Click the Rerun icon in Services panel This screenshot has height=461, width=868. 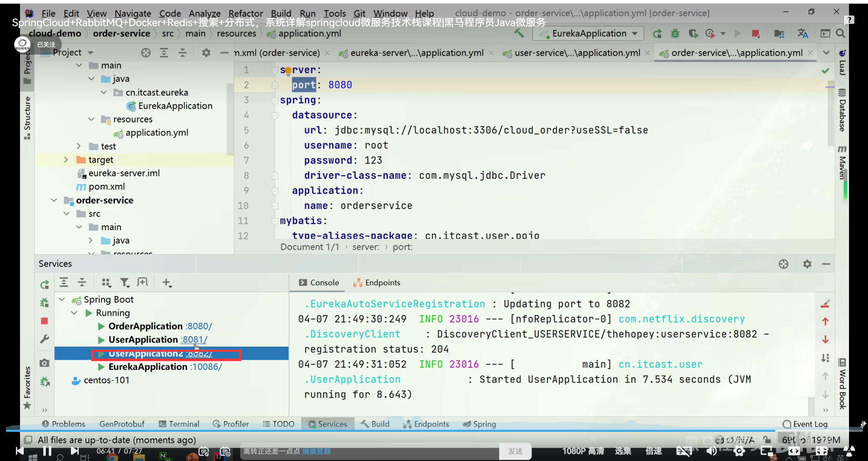click(44, 285)
